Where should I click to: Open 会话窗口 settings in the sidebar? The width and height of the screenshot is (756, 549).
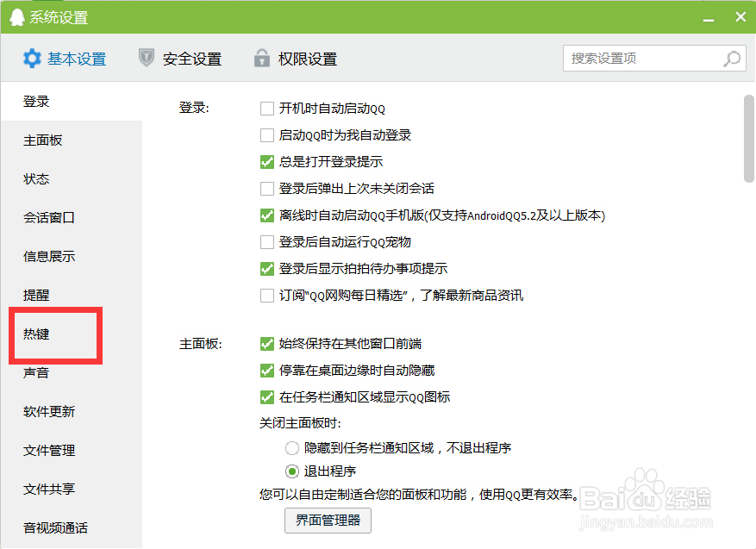tap(72, 217)
